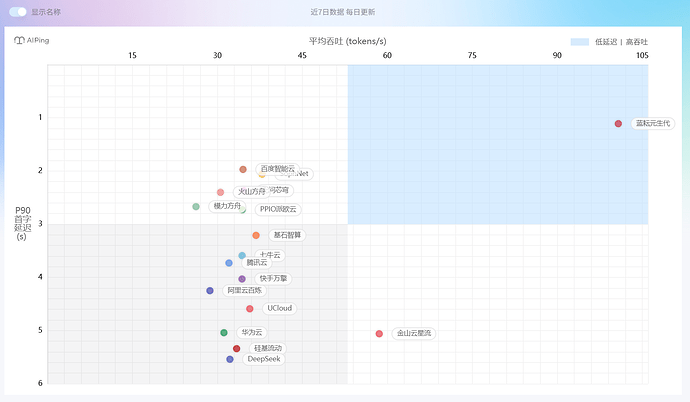Viewport: 690px width, 402px height.
Task: Click the 平均吞吐 (tokens/s) axis title
Action: 348,41
